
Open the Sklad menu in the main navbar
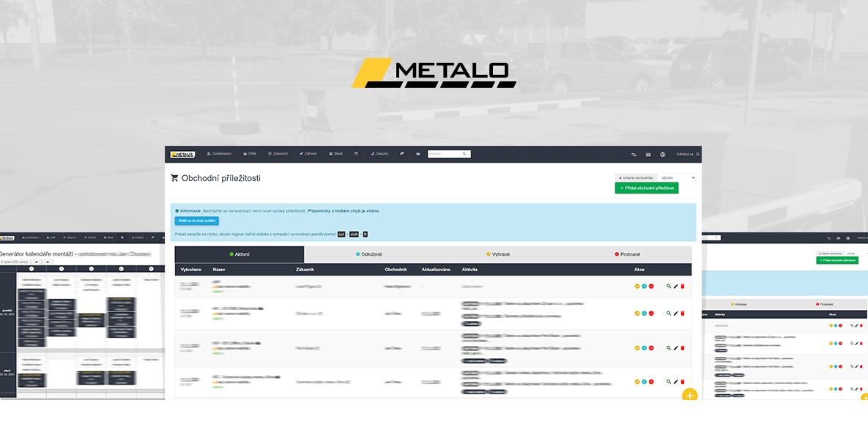335,153
